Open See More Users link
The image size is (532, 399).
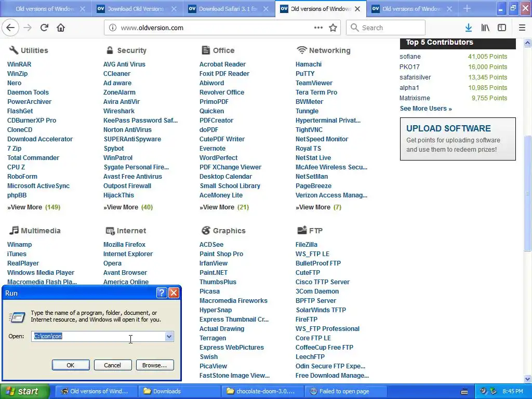(426, 109)
